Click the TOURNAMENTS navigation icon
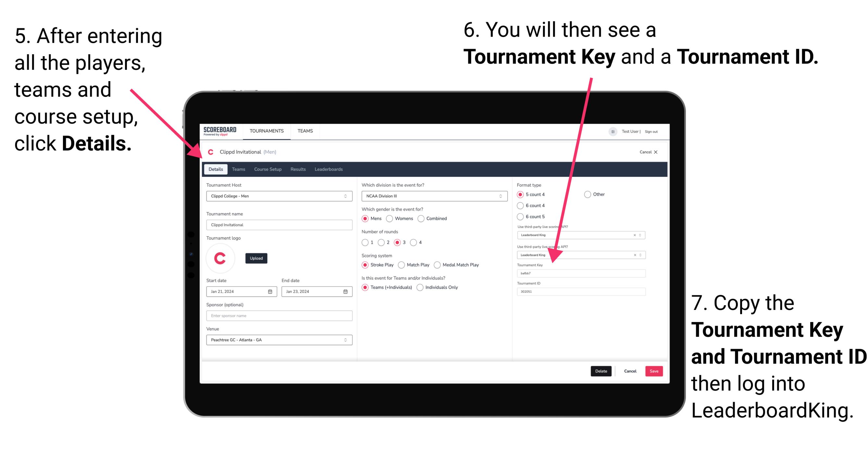 267,130
